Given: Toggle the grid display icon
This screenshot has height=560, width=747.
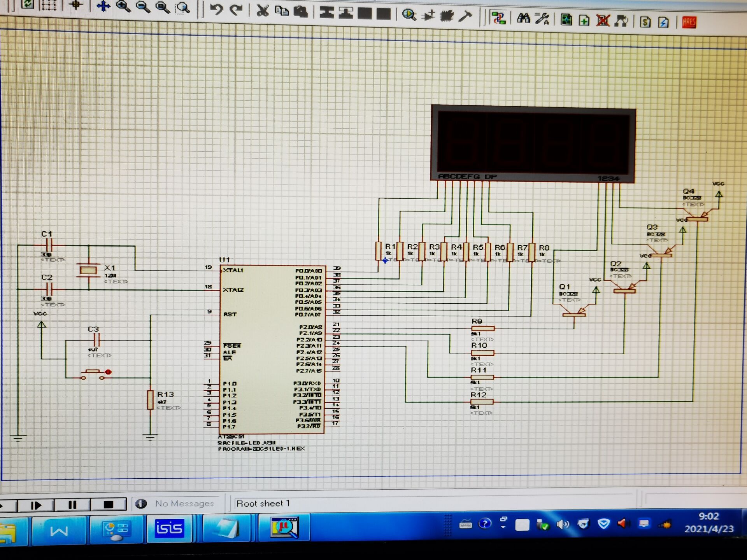Looking at the screenshot, I should [49, 5].
